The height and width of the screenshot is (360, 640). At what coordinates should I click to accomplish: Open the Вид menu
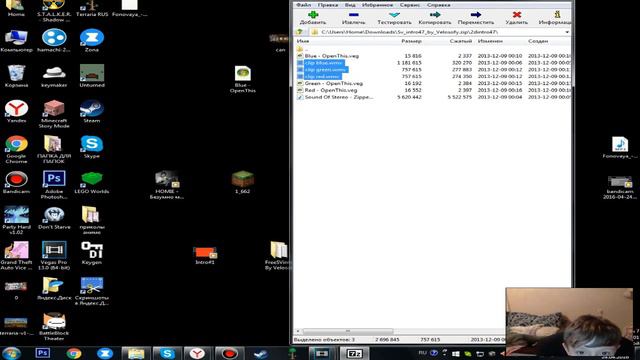click(350, 5)
